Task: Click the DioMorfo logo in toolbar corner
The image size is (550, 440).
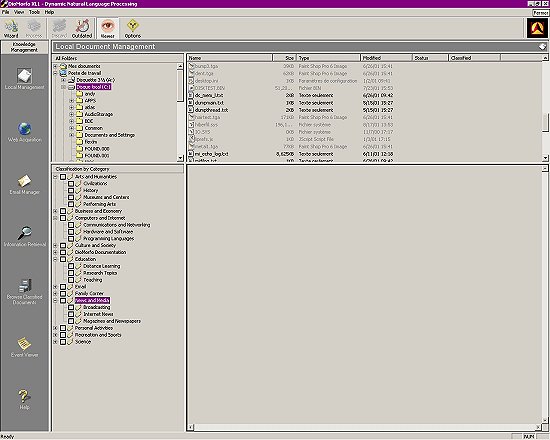Action: click(x=537, y=28)
